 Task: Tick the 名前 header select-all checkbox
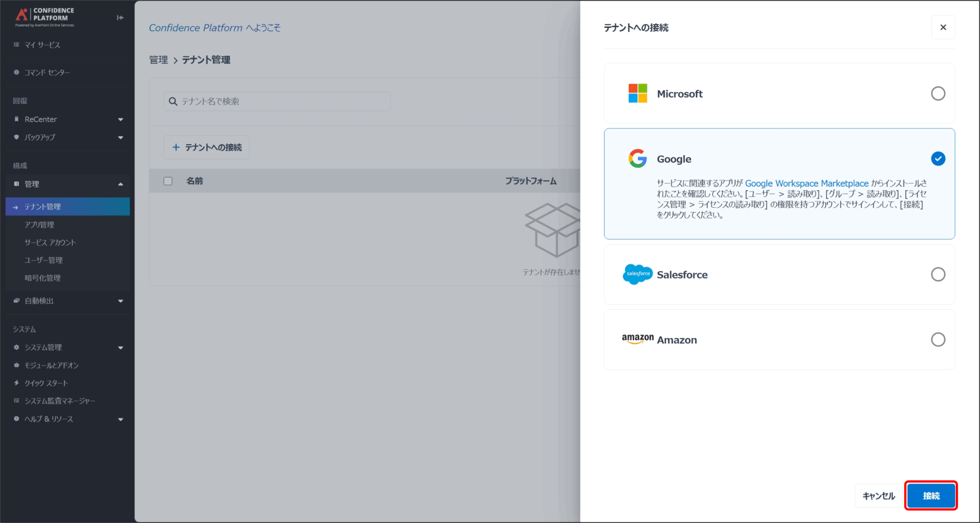168,181
